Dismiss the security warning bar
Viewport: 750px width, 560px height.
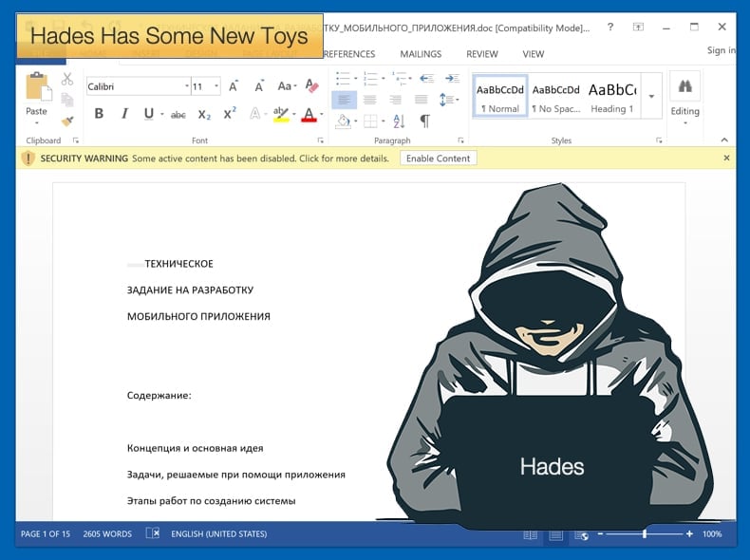pyautogui.click(x=726, y=158)
